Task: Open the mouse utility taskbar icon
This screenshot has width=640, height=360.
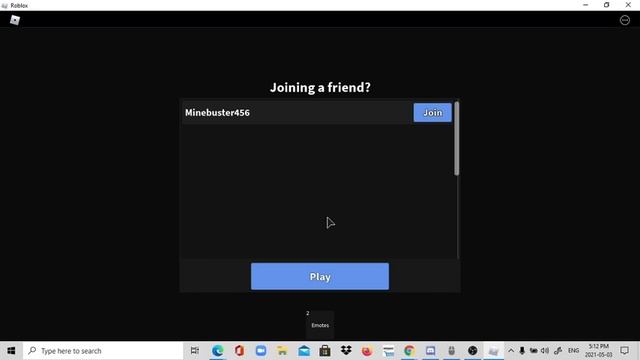Action: point(451,351)
